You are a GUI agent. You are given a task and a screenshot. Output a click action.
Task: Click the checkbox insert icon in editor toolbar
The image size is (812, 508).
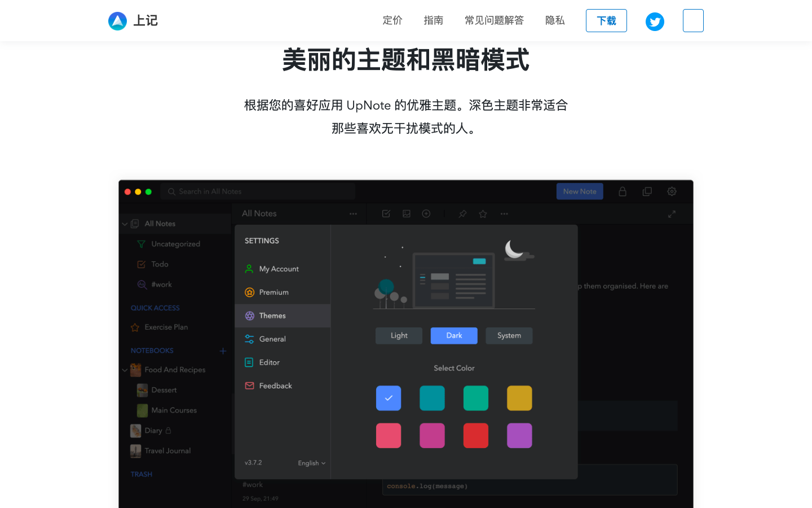coord(386,213)
